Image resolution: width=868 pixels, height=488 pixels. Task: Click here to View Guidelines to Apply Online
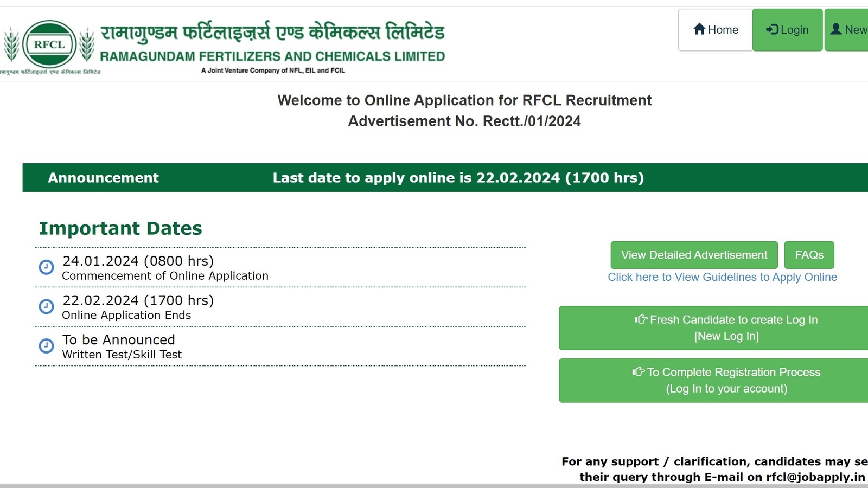[722, 277]
